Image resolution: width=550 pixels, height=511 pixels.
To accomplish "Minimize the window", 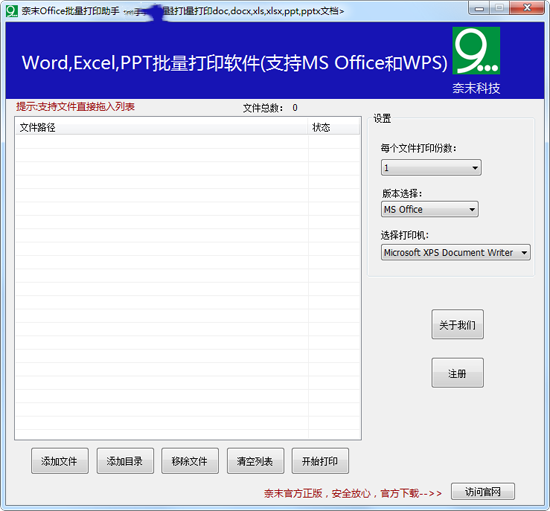I will (x=479, y=8).
